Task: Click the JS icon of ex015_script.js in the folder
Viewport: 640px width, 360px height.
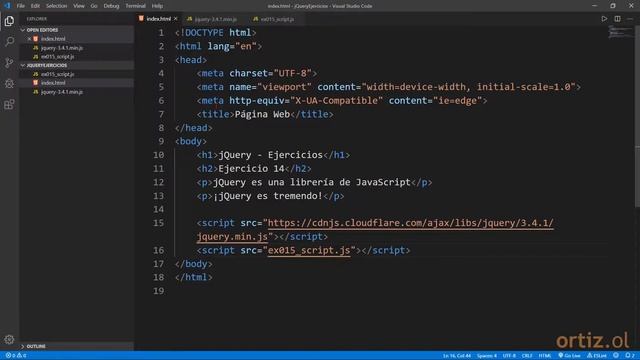Action: 36,74
